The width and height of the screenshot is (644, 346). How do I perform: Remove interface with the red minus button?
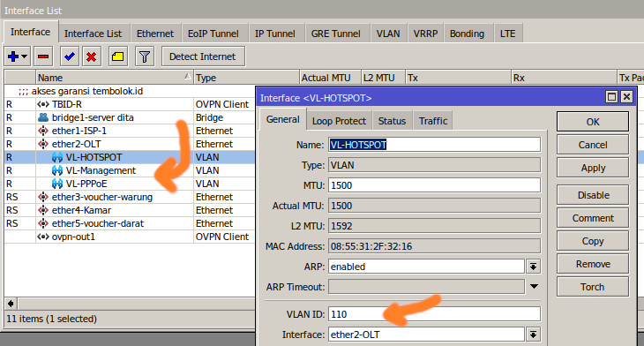(43, 56)
